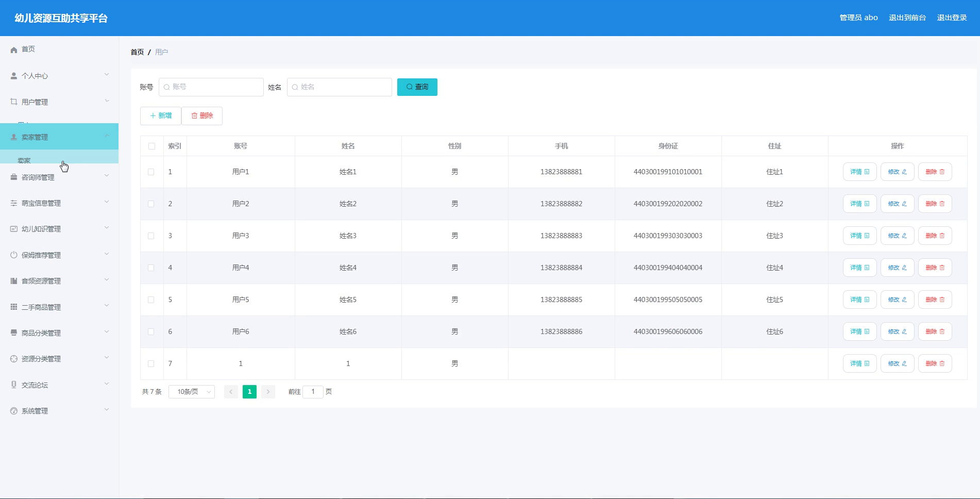
Task: Expand 个人中心 menu chevron
Action: pyautogui.click(x=107, y=75)
